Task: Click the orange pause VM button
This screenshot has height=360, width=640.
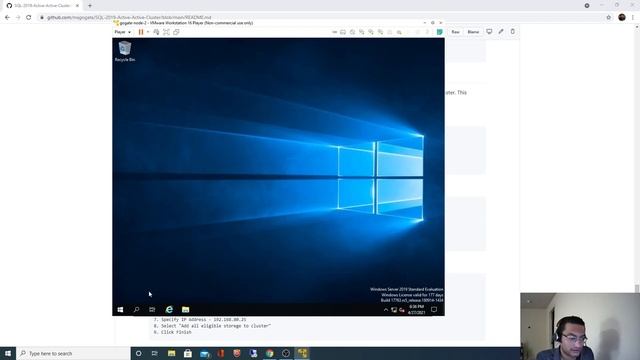Action: pyautogui.click(x=141, y=32)
